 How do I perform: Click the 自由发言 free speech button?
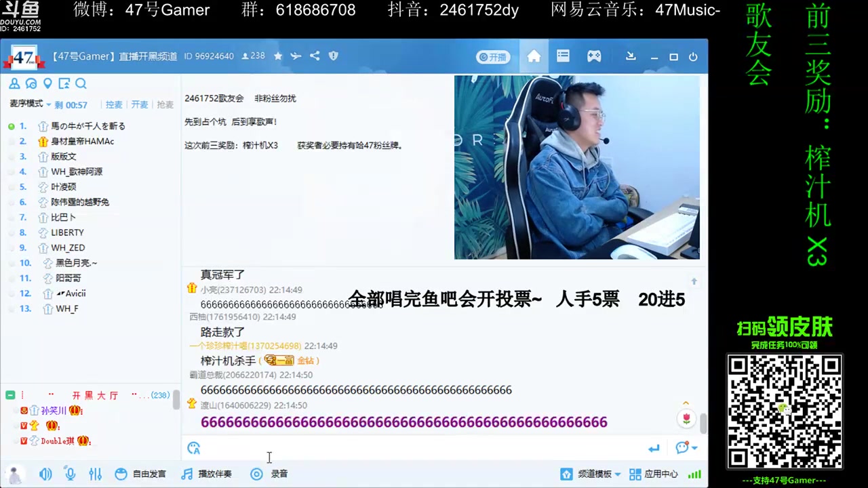pyautogui.click(x=141, y=474)
